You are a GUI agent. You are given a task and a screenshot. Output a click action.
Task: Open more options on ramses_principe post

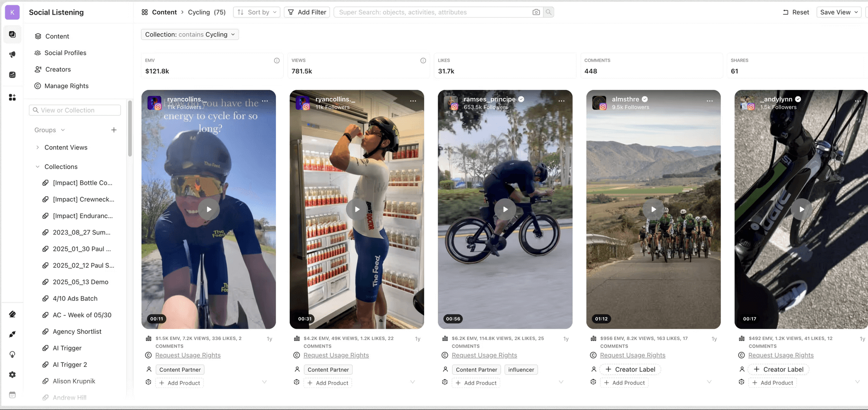561,101
